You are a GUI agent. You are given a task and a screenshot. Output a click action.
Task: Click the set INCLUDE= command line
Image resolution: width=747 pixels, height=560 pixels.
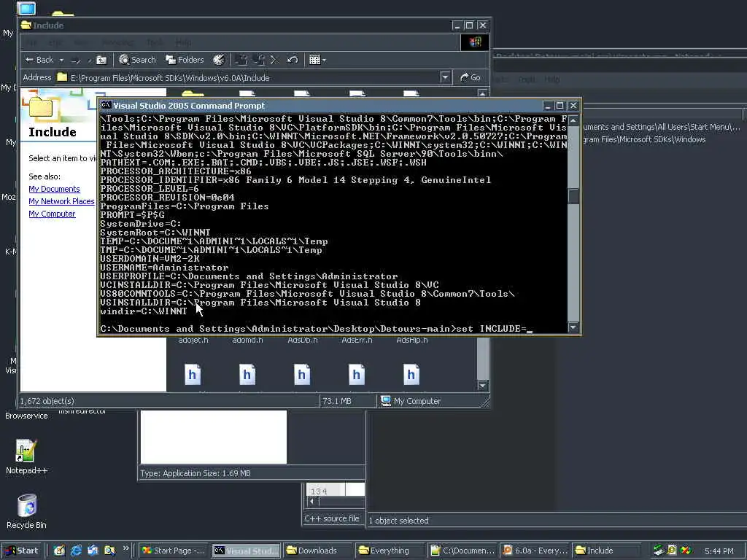click(x=317, y=329)
